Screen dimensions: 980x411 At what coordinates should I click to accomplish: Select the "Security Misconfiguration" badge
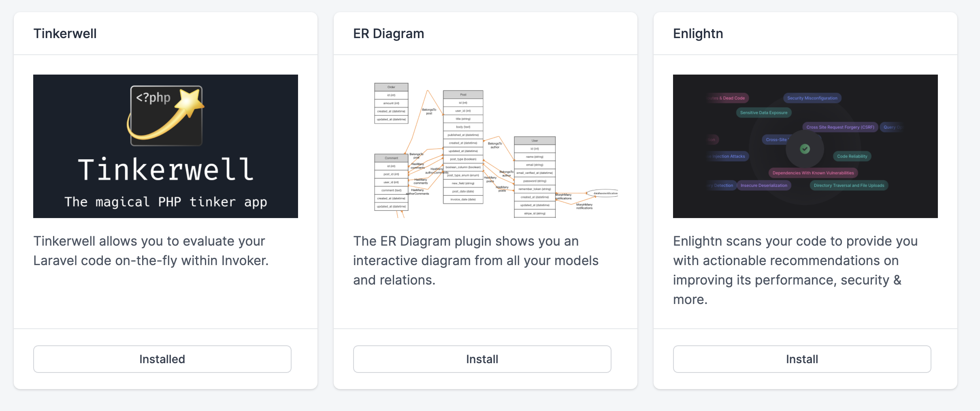tap(812, 98)
